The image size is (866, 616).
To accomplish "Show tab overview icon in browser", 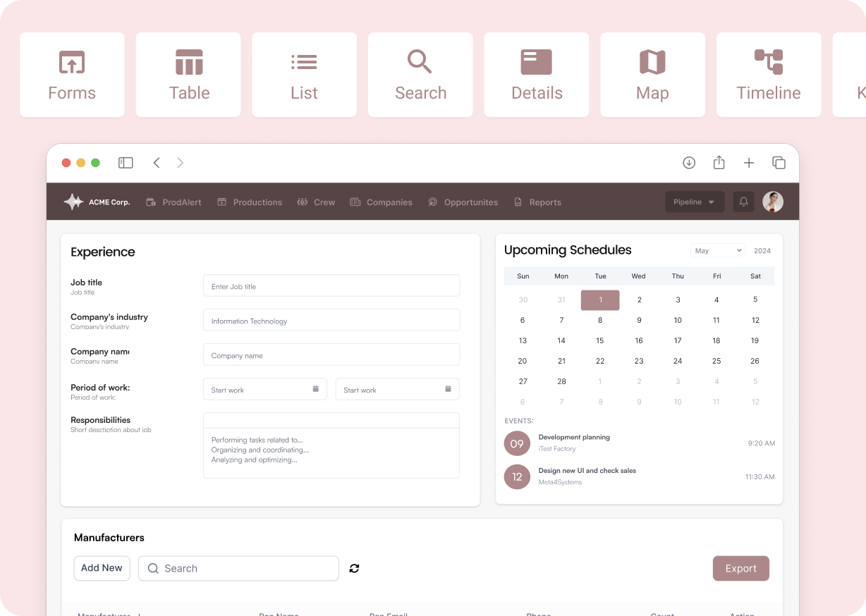I will click(x=779, y=163).
